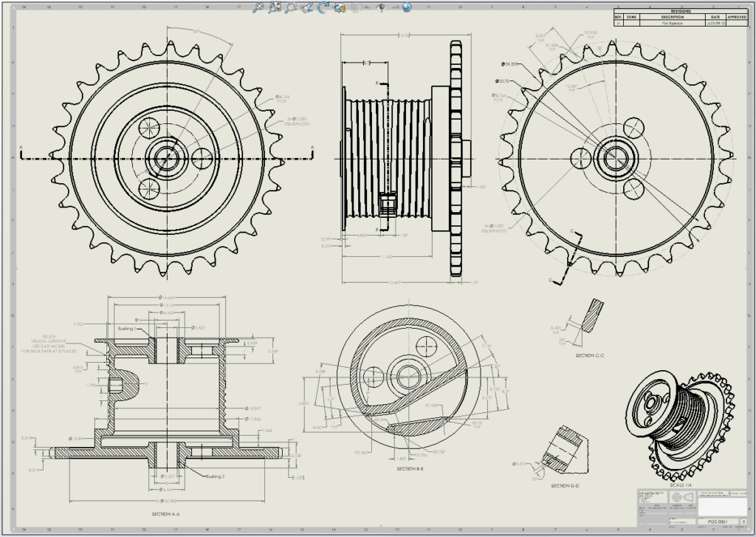Select the HELICAL GROOVE note text
Screen dimensions: 756x537
48,344
